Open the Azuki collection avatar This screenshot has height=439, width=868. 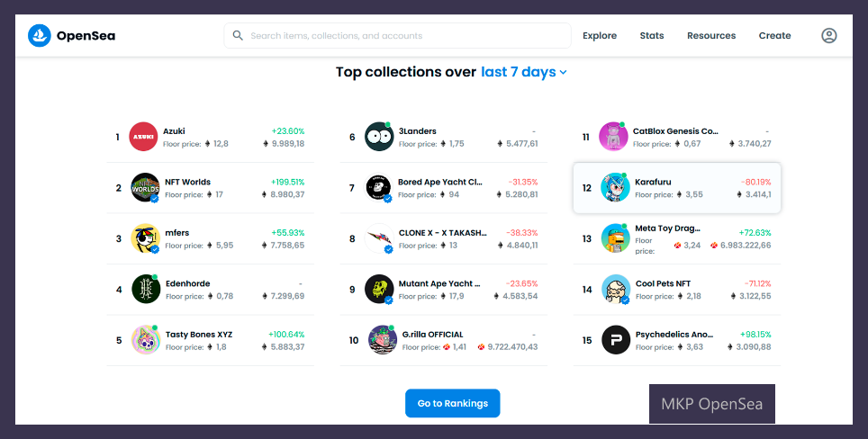click(x=143, y=137)
